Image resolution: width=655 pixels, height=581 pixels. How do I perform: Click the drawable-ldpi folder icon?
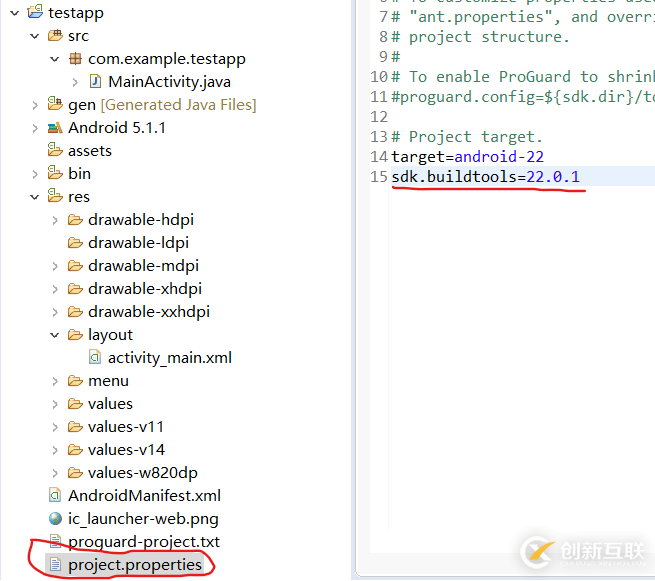(75, 243)
